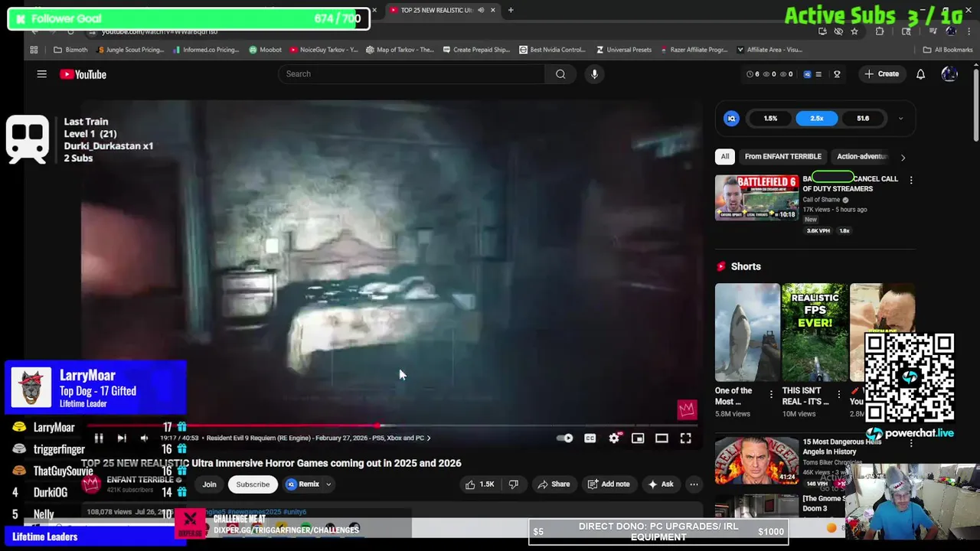Go to YouTube home via logo
The width and height of the screenshot is (980, 551).
(x=83, y=74)
